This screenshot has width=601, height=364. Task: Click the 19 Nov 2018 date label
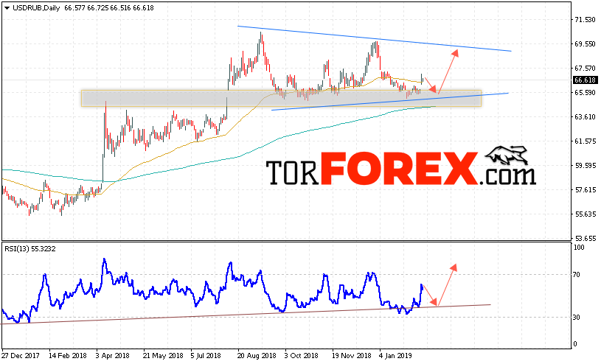[352, 356]
